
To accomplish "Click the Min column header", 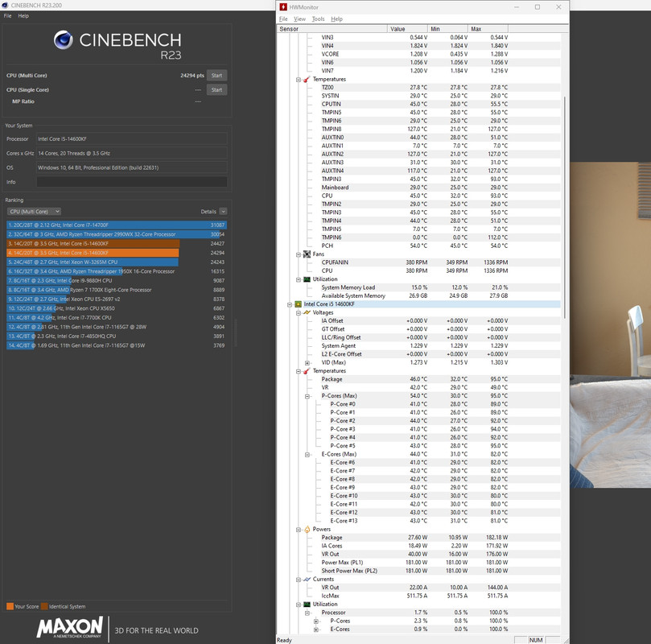I will 448,29.
